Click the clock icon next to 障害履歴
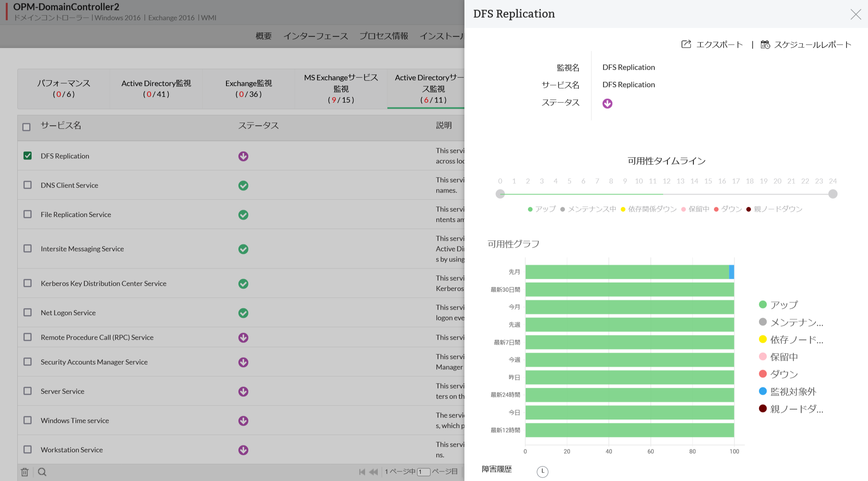This screenshot has height=481, width=868. [x=542, y=471]
